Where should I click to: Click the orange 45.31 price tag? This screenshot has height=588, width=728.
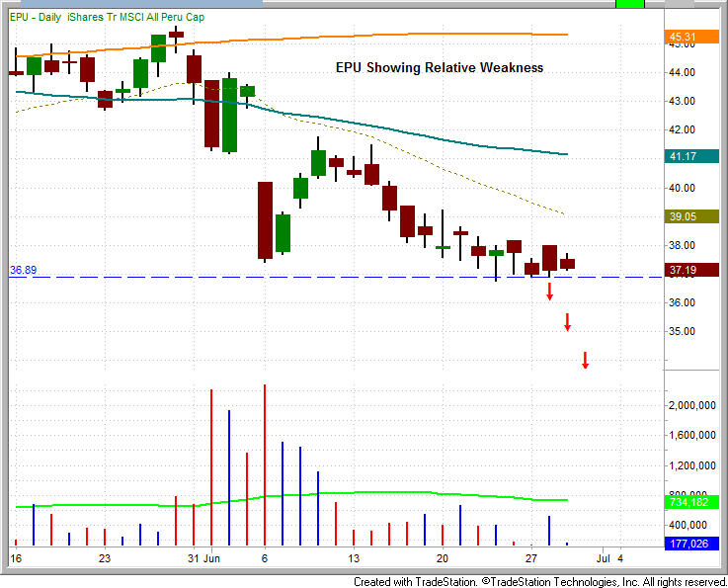[691, 37]
